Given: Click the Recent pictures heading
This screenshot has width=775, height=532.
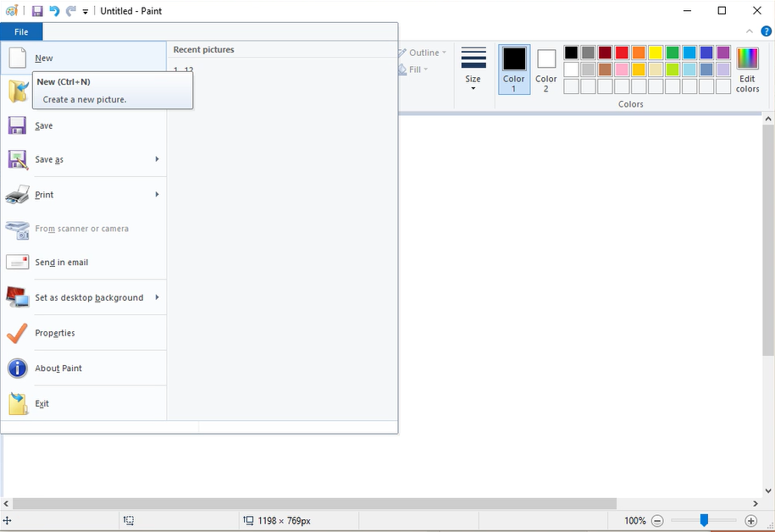Looking at the screenshot, I should point(203,49).
